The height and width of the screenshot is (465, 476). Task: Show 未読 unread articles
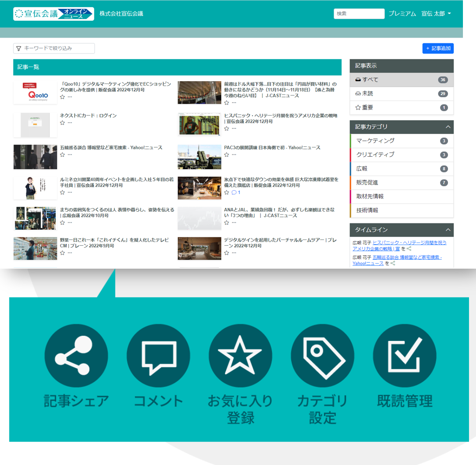401,94
